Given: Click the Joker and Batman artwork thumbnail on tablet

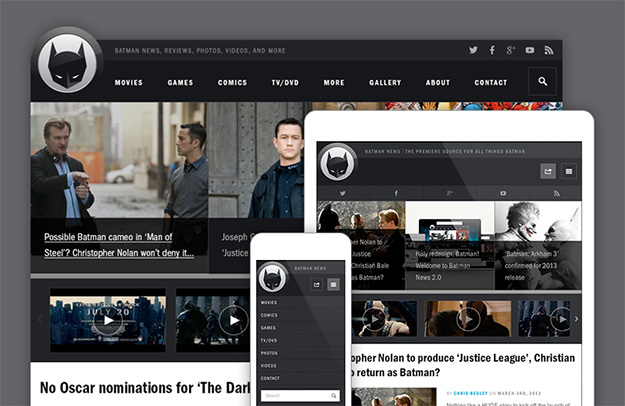Looking at the screenshot, I should [538, 222].
